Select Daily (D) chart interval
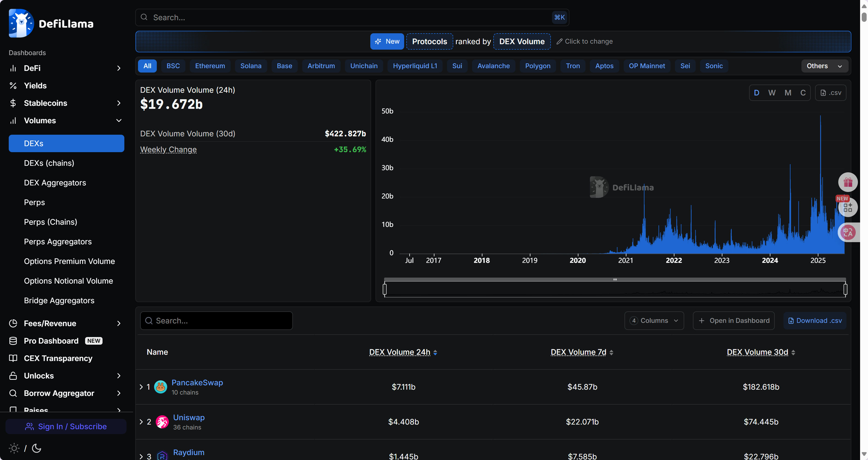The height and width of the screenshot is (460, 868). (756, 93)
